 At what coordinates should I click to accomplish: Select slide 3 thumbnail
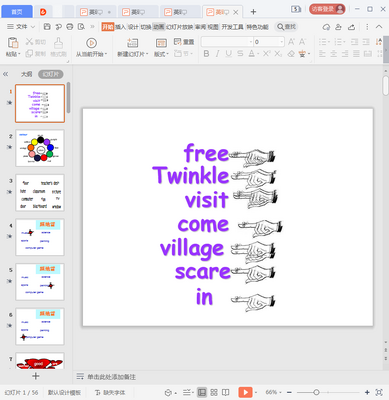40,193
